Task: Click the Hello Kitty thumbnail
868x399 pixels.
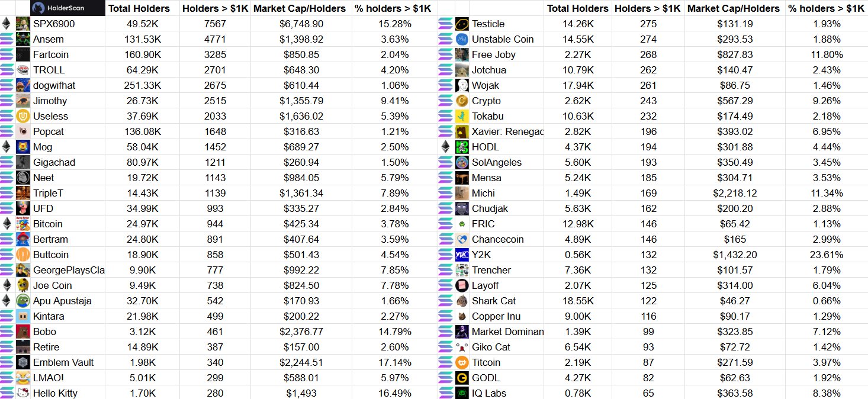Action: [x=23, y=392]
